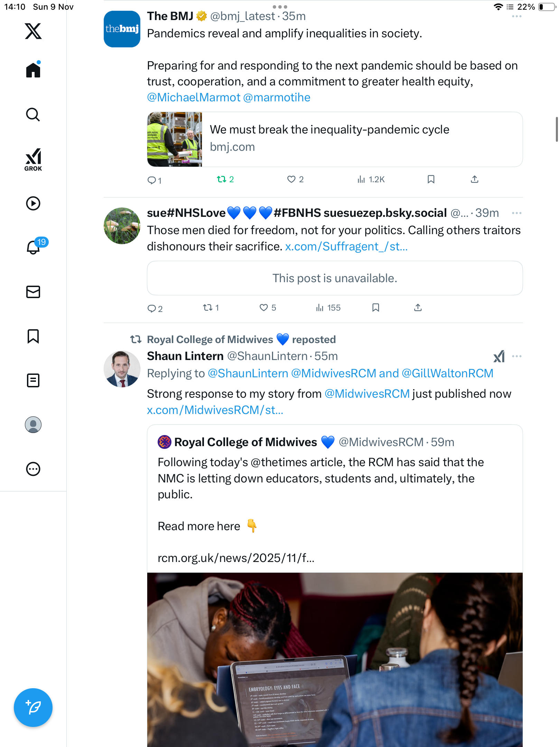Open the @MichaelMarmot mention link

pyautogui.click(x=193, y=98)
